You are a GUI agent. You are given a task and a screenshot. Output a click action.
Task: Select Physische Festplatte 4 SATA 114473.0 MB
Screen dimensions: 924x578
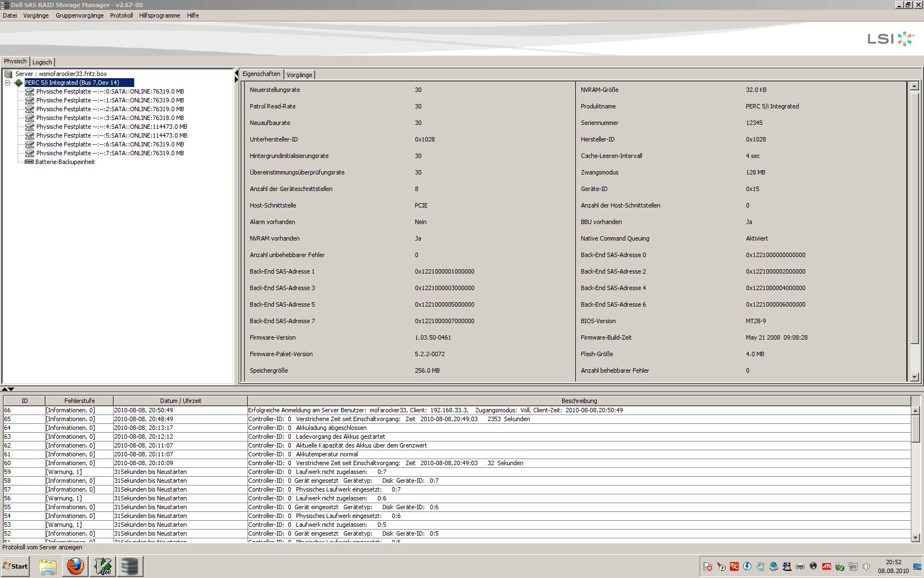pyautogui.click(x=112, y=127)
